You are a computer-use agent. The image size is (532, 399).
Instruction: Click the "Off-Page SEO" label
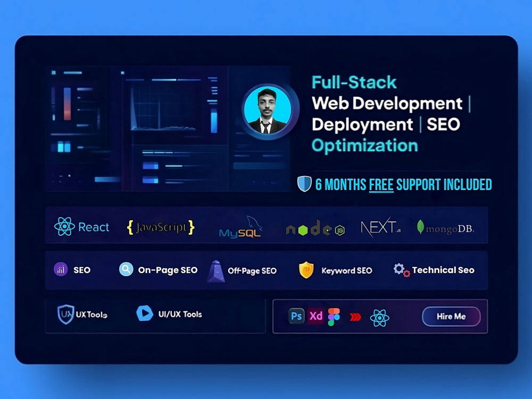252,271
